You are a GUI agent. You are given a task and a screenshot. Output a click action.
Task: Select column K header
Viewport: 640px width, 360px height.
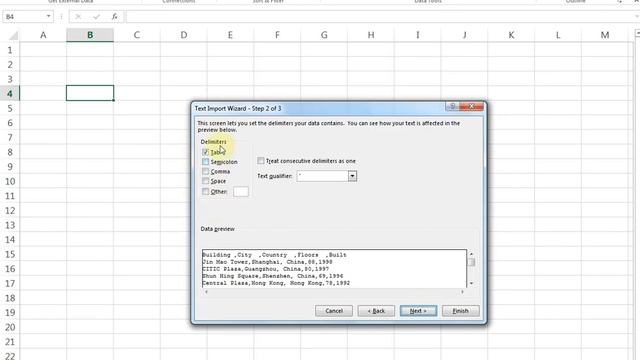[x=511, y=35]
